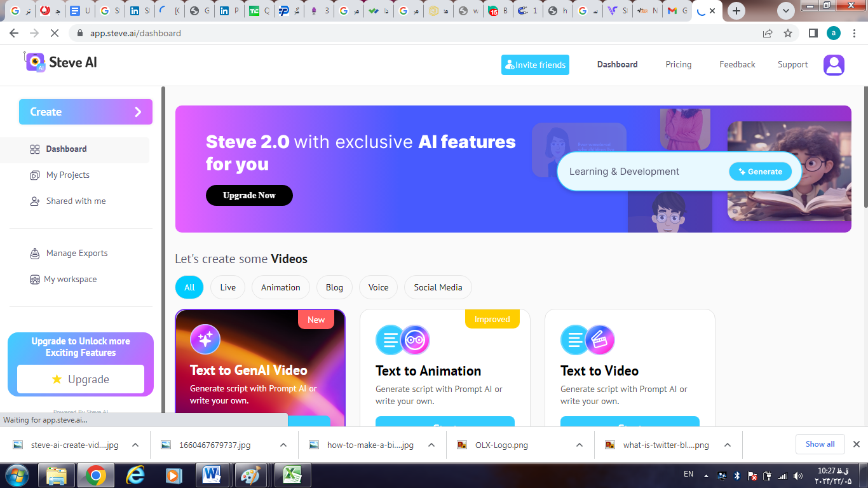The width and height of the screenshot is (868, 488).
Task: Click the Dashboard grid icon in sidebar
Action: click(x=35, y=149)
